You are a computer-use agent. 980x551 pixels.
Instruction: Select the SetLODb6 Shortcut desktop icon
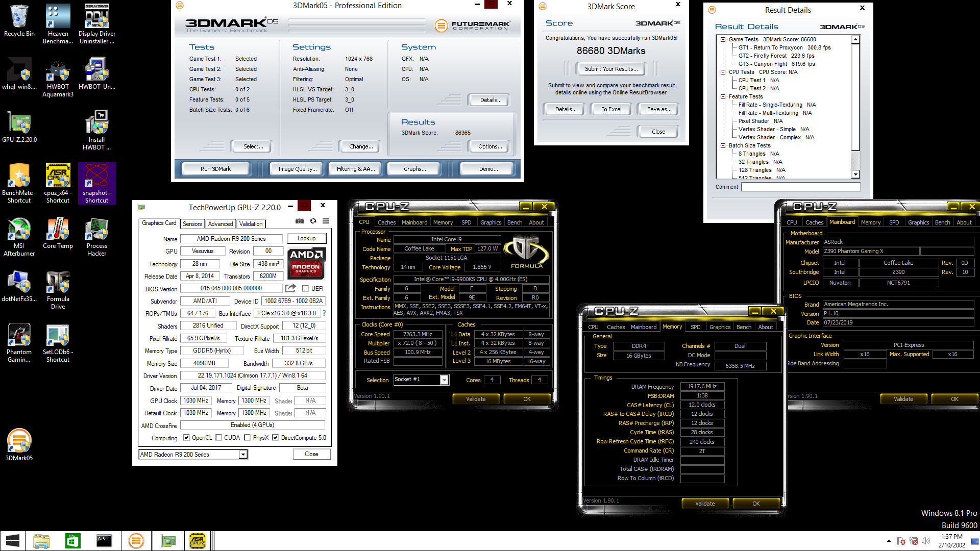58,343
